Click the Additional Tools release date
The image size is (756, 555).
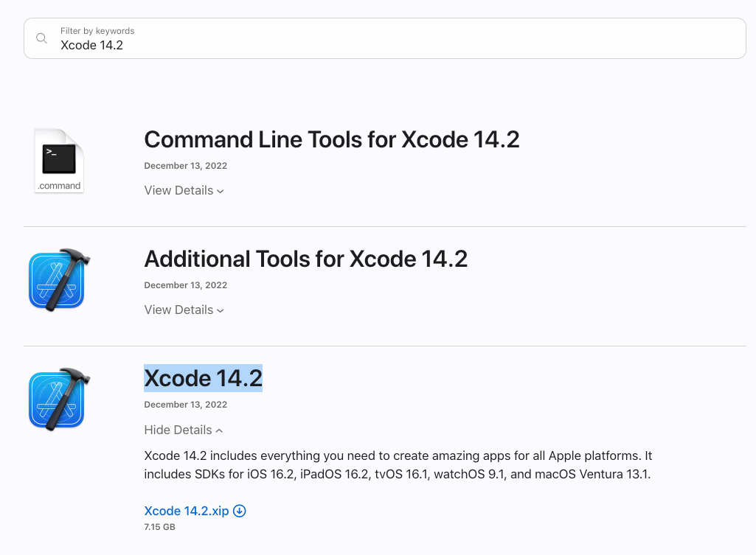click(186, 285)
